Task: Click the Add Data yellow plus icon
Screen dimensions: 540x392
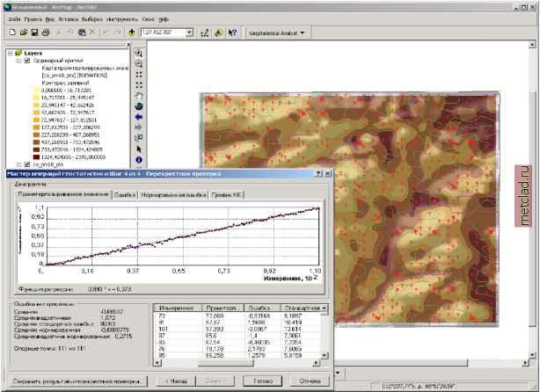Action: pos(132,33)
